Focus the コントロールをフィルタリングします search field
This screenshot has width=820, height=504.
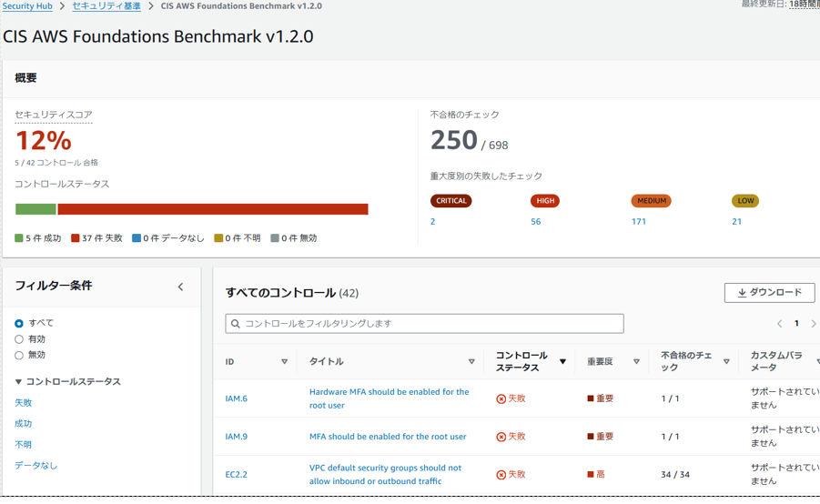coord(424,324)
